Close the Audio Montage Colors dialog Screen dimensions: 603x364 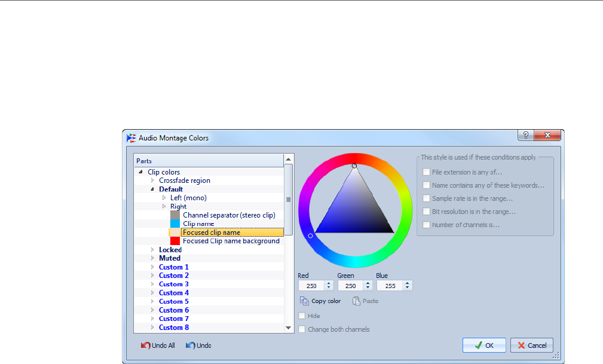click(x=547, y=135)
